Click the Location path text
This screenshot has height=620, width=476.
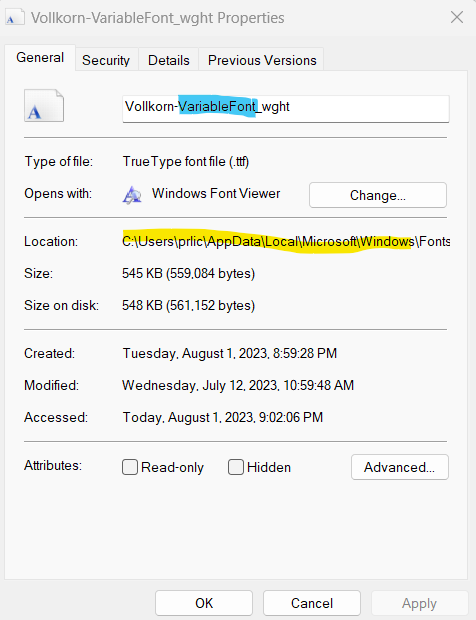click(x=286, y=241)
